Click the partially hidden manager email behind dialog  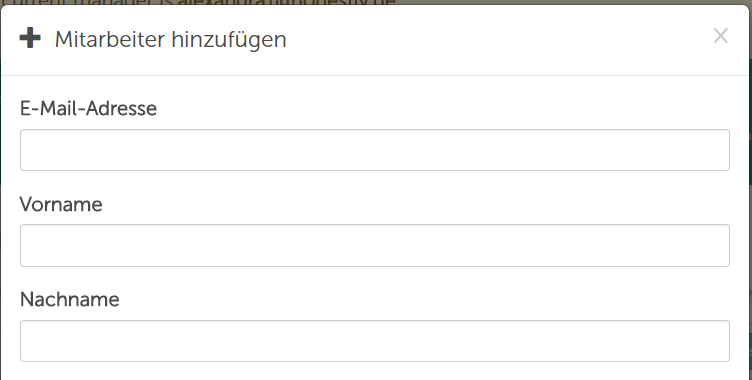tap(287, 2)
